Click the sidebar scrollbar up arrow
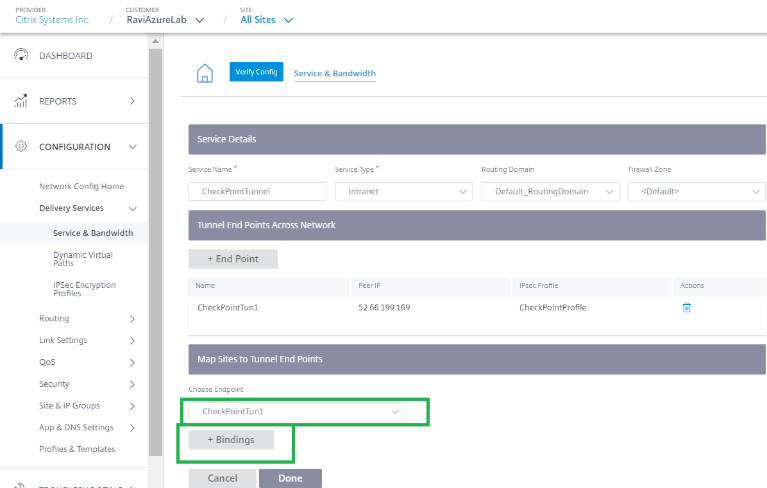 [156, 41]
